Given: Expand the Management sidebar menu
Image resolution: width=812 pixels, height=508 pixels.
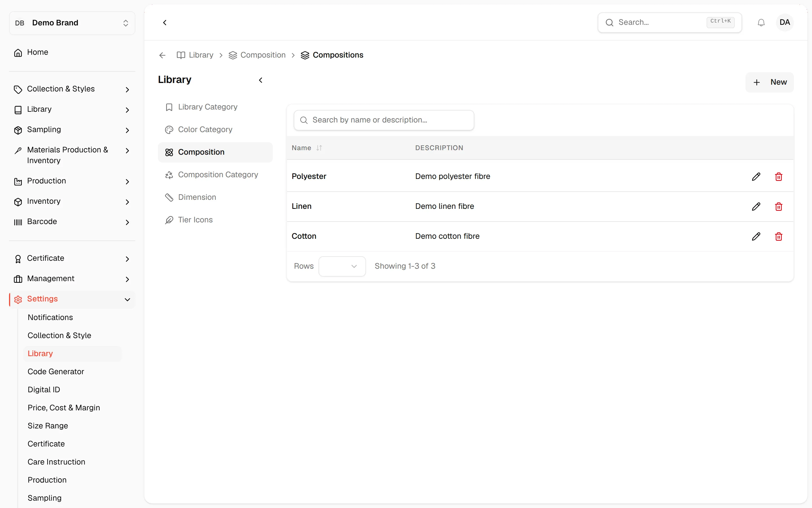Looking at the screenshot, I should [72, 279].
